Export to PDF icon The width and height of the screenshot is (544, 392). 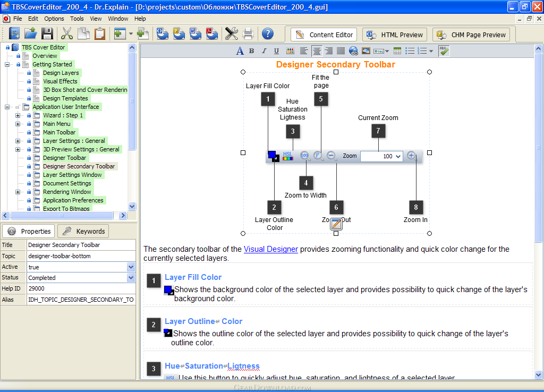coord(211,33)
